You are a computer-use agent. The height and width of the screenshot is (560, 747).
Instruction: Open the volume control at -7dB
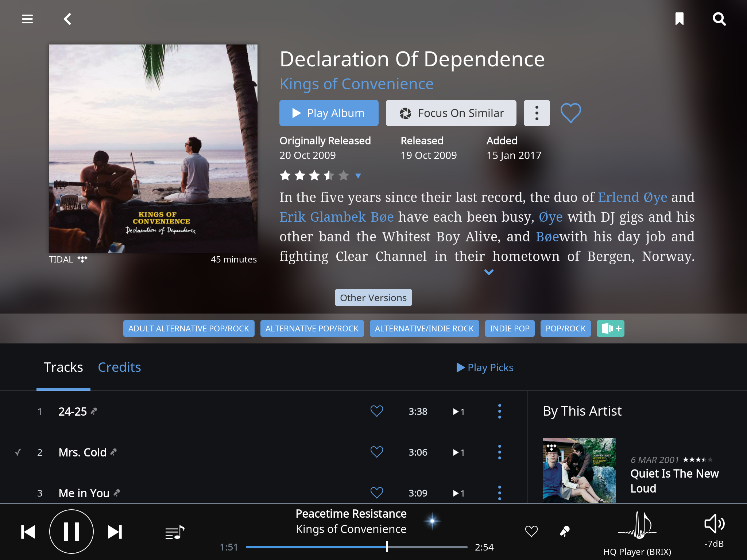[714, 531]
